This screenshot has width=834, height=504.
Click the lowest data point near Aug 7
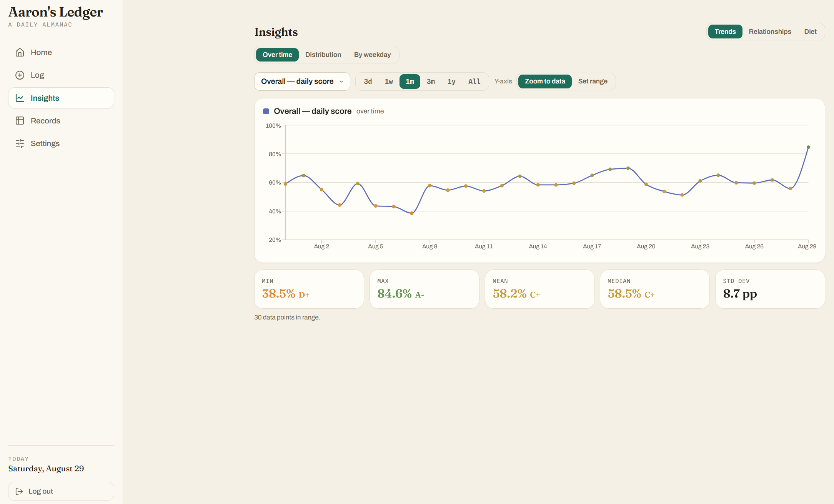(411, 213)
